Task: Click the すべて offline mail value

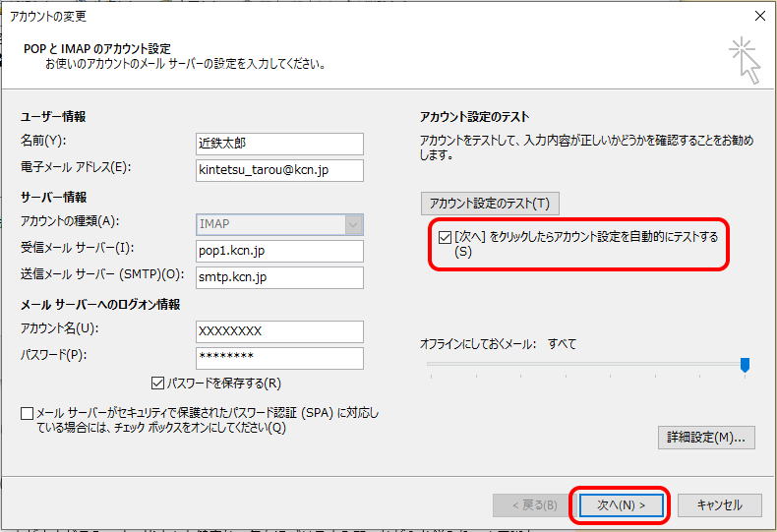Action: (x=562, y=344)
